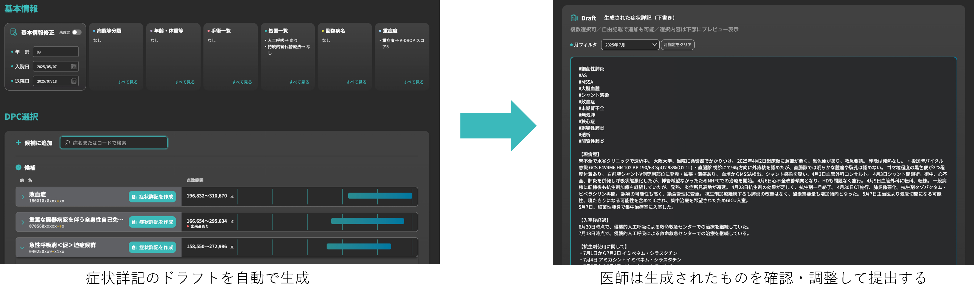This screenshot has height=297, width=980.
Task: Toggle the 未確定 switch
Action: point(77,32)
